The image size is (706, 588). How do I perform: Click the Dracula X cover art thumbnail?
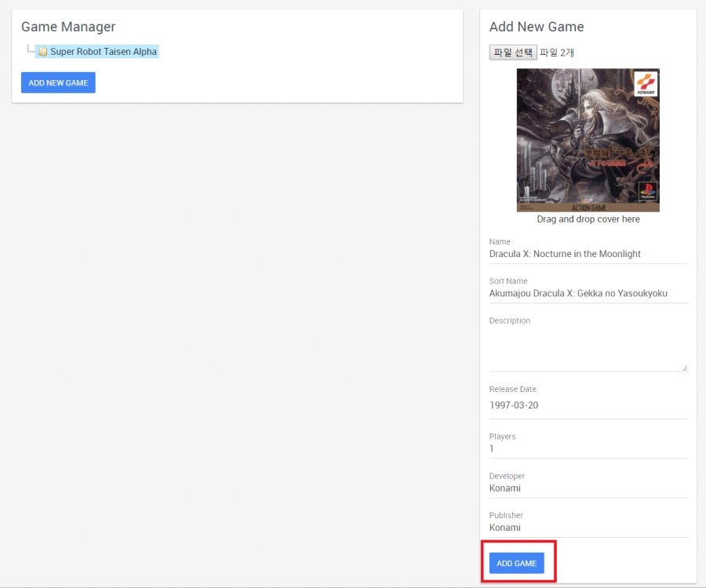pyautogui.click(x=588, y=140)
